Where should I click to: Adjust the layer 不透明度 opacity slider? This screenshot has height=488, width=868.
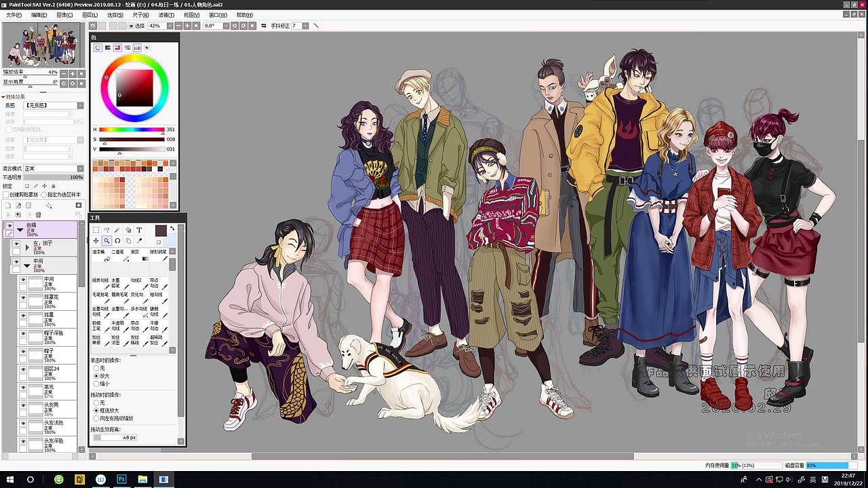click(x=54, y=177)
